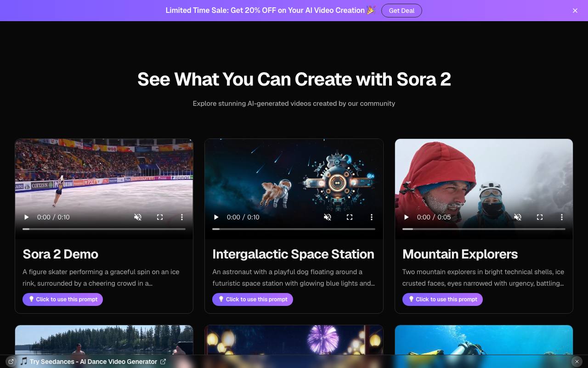Image resolution: width=588 pixels, height=368 pixels.
Task: Unmute the Intergalactic Space Station video
Action: click(x=328, y=217)
